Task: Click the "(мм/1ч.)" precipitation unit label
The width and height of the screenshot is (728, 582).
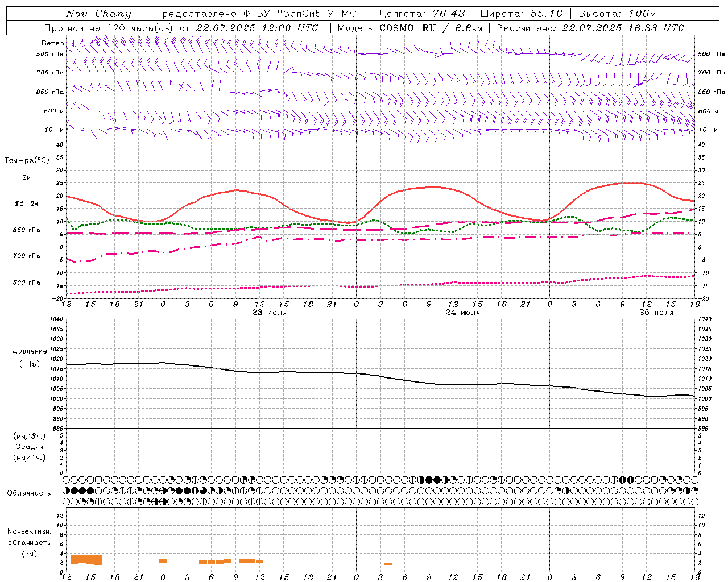Action: [30, 458]
